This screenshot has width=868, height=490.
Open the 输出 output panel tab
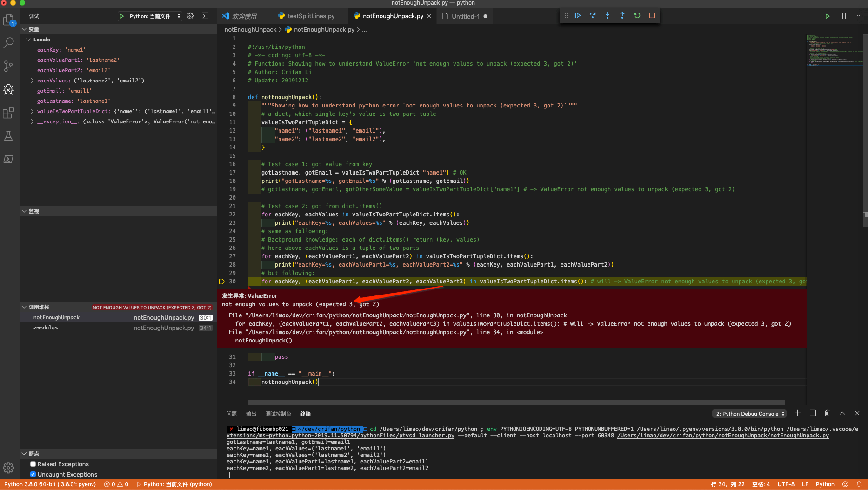251,414
